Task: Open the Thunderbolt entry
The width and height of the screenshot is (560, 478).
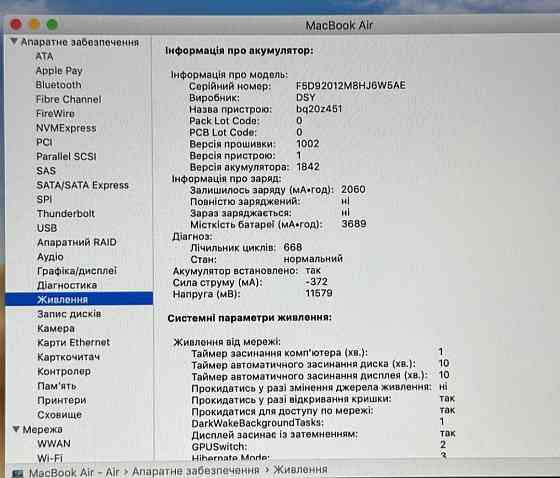Action: (66, 214)
